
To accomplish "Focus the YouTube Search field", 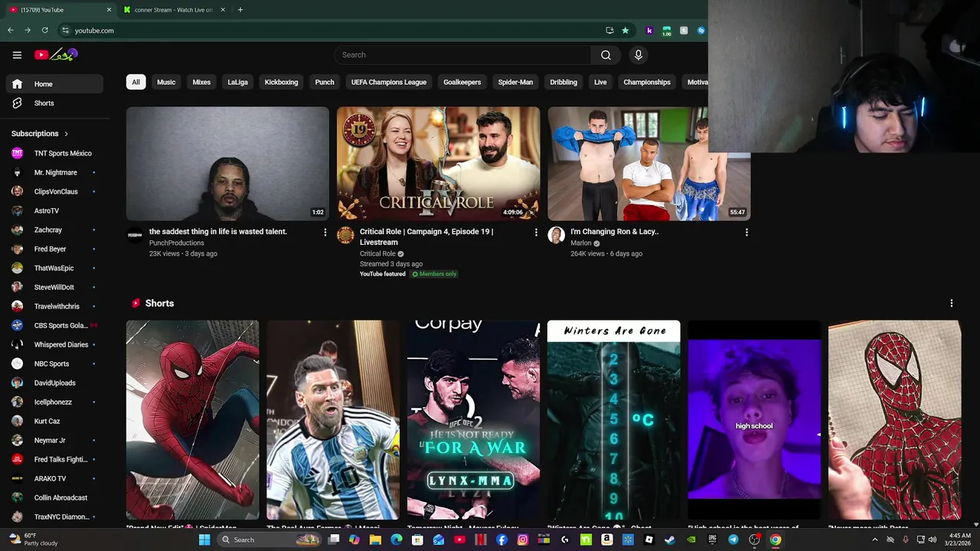I will (x=462, y=55).
